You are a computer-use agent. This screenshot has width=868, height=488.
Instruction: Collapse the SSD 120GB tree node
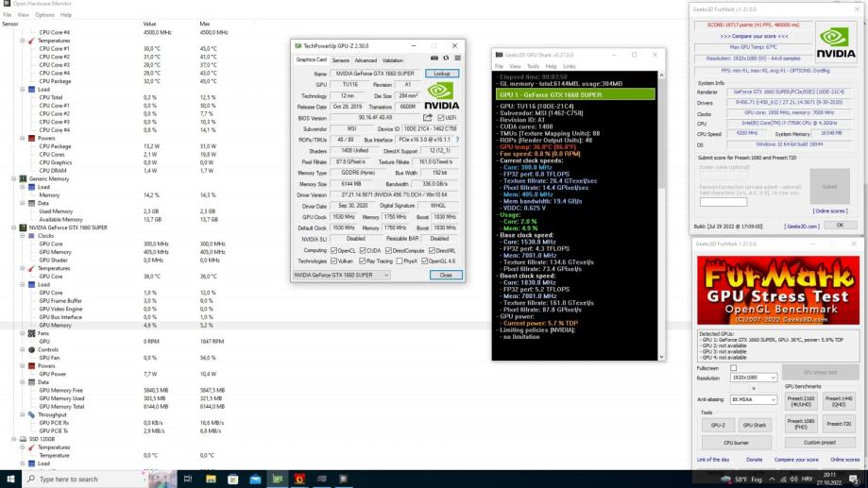click(14, 439)
